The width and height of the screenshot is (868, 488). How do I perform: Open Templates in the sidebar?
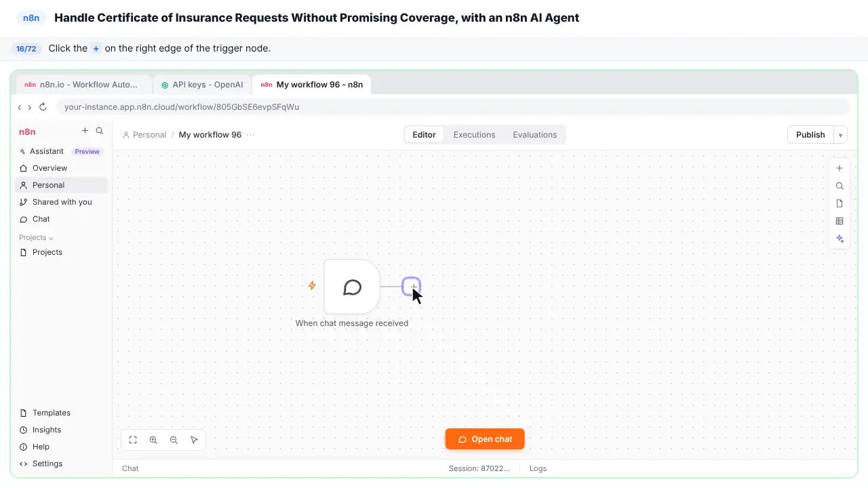tap(61, 413)
